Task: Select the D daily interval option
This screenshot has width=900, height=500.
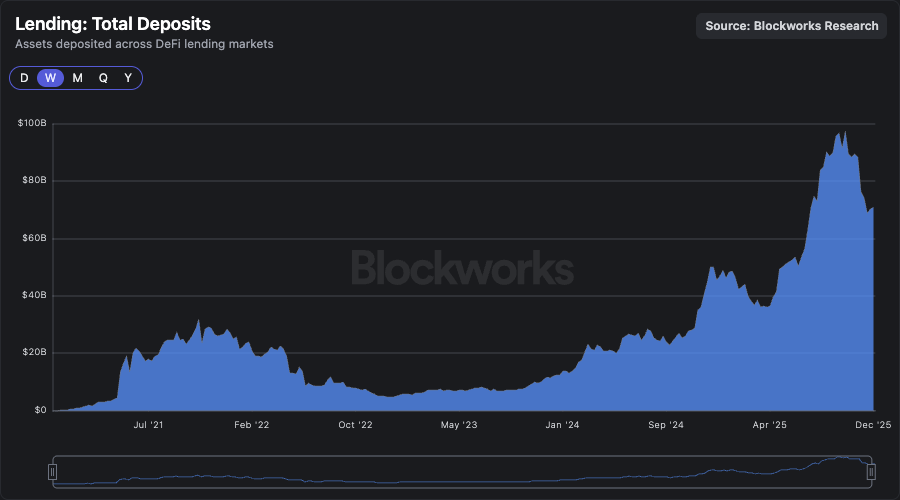Action: tap(24, 78)
